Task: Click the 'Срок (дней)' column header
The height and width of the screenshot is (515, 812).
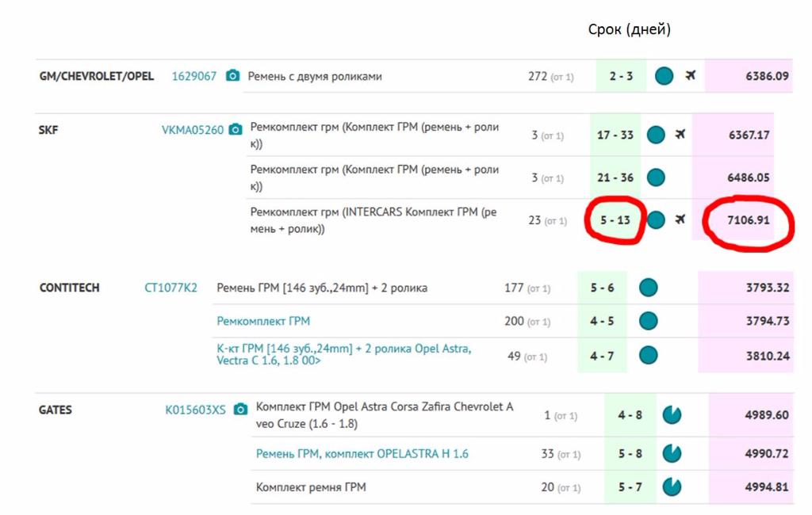Action: click(x=629, y=29)
